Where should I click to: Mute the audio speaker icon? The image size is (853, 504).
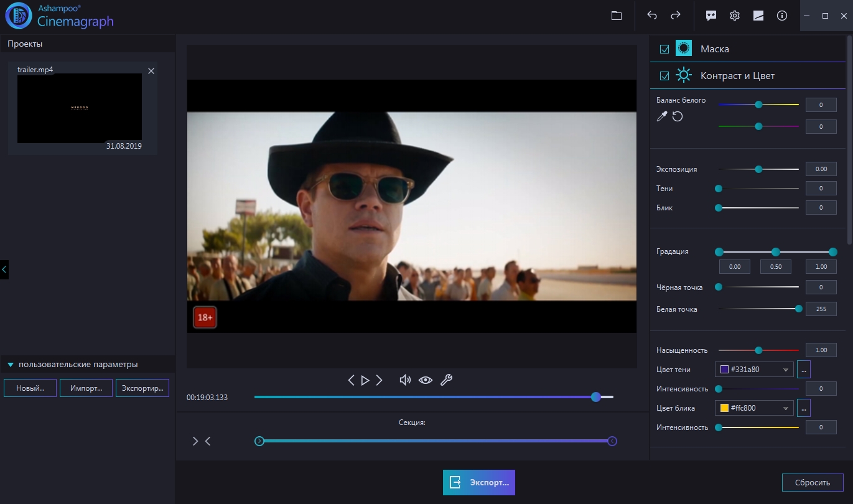[x=405, y=380]
